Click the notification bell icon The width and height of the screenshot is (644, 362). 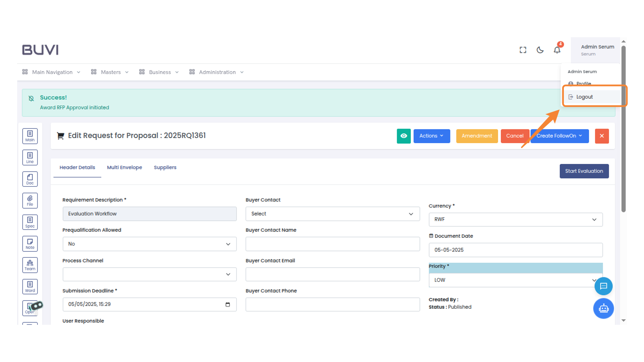pyautogui.click(x=557, y=50)
